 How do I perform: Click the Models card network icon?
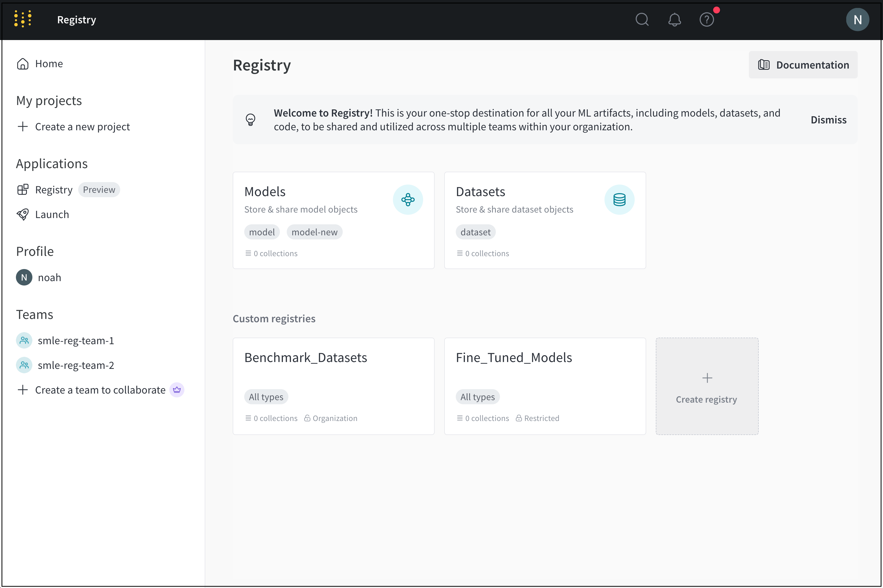point(408,199)
